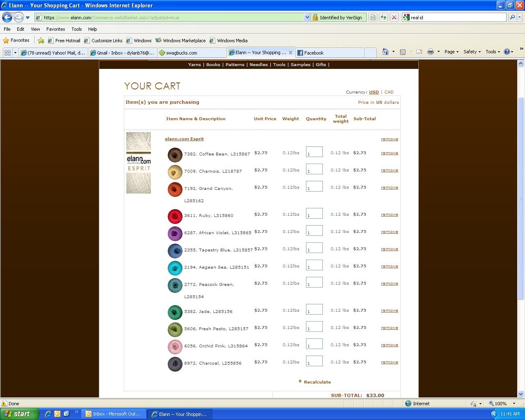Open the Patterns navigation link
Image resolution: width=525 pixels, height=420 pixels.
point(235,65)
